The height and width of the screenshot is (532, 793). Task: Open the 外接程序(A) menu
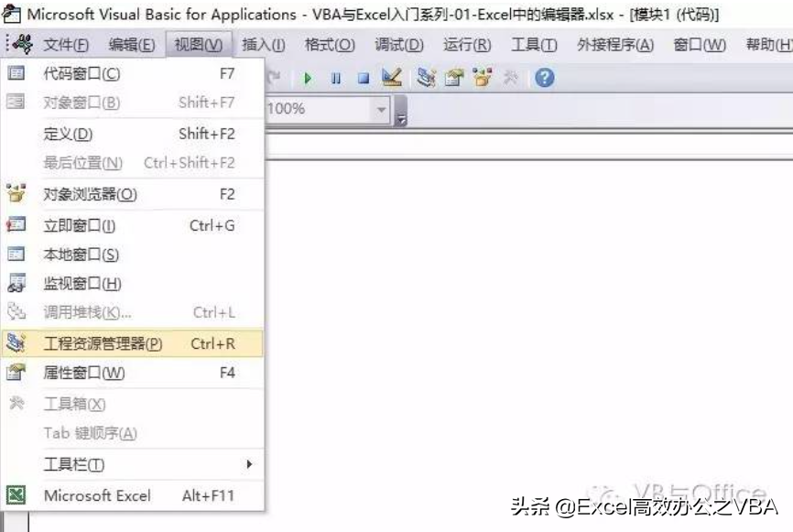coord(615,45)
